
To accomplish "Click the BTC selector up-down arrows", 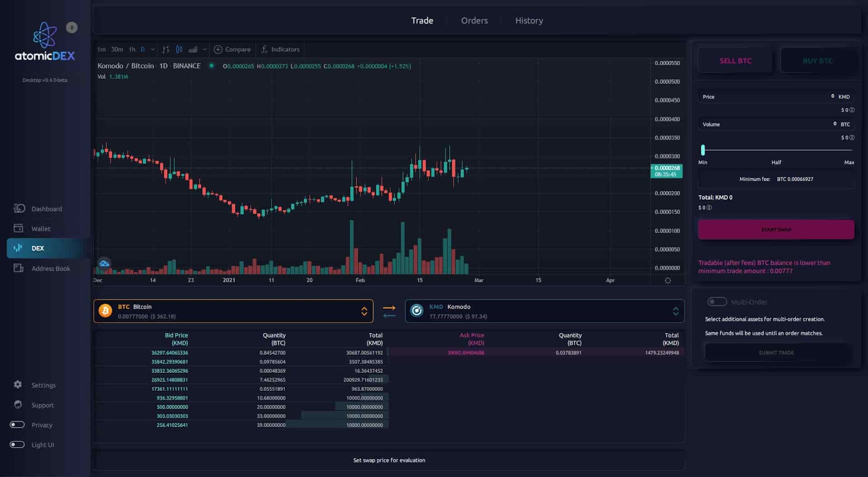I will [x=364, y=311].
